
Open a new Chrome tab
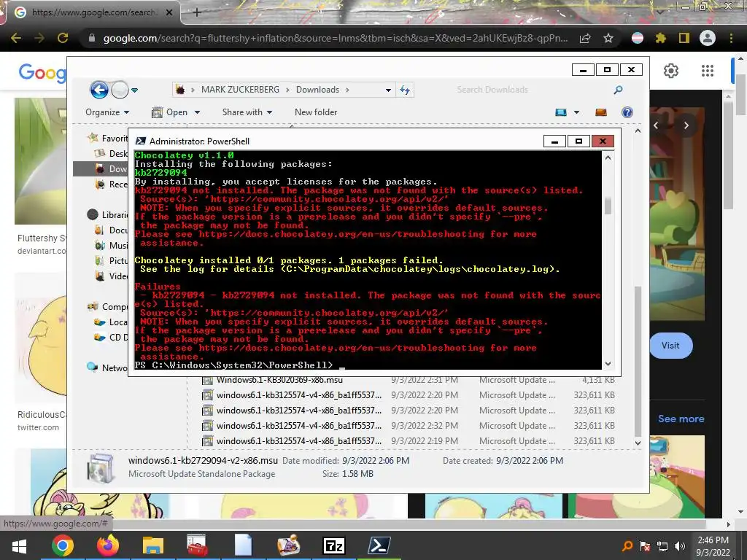point(197,12)
